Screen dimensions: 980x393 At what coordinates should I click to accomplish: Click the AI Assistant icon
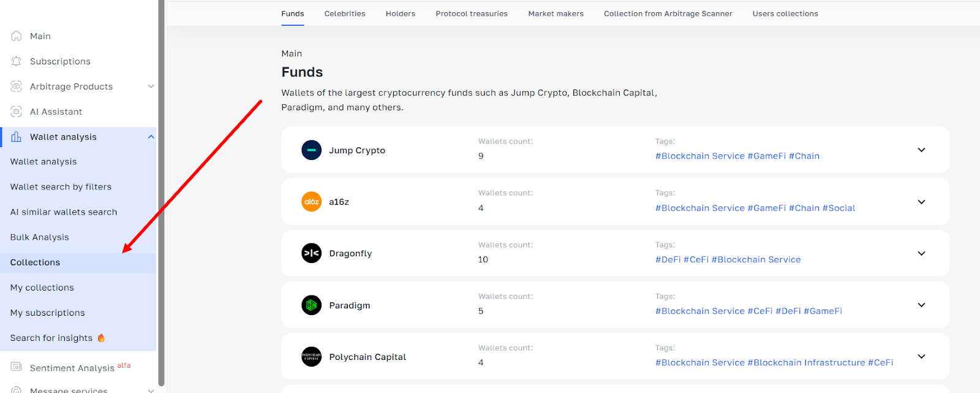pos(17,112)
